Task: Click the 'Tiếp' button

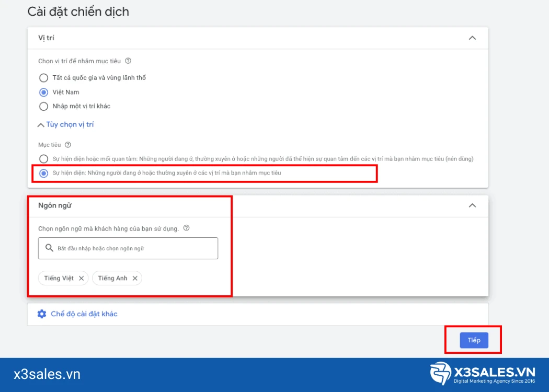Action: [474, 340]
